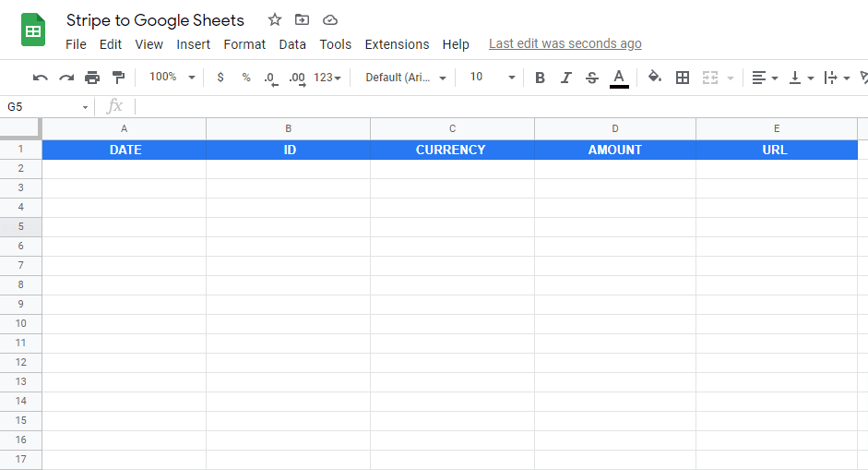Click the redo arrow icon

click(66, 78)
